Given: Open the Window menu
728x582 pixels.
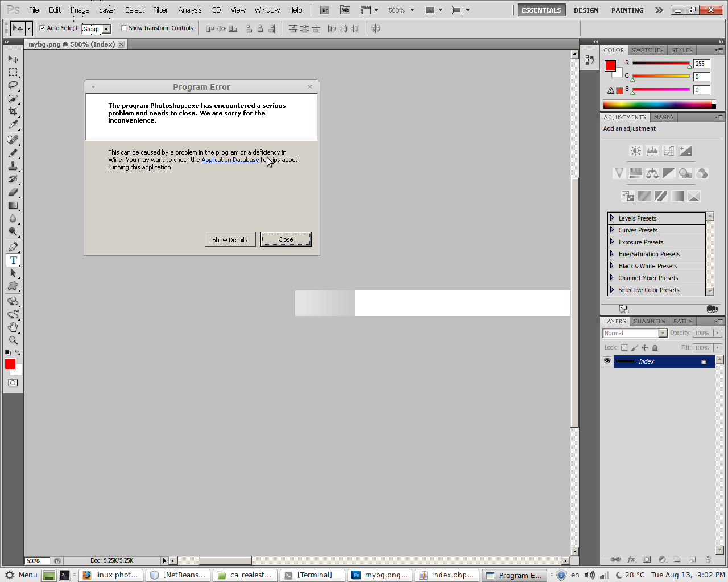Looking at the screenshot, I should pyautogui.click(x=267, y=10).
